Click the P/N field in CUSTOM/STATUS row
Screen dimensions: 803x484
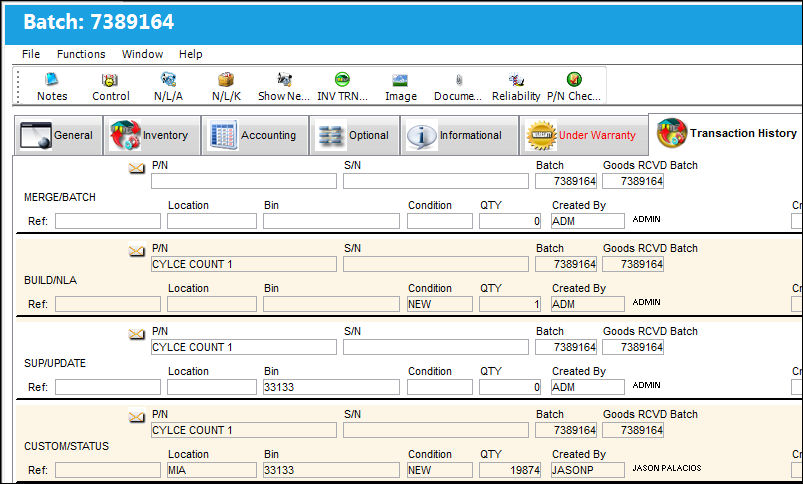click(244, 430)
